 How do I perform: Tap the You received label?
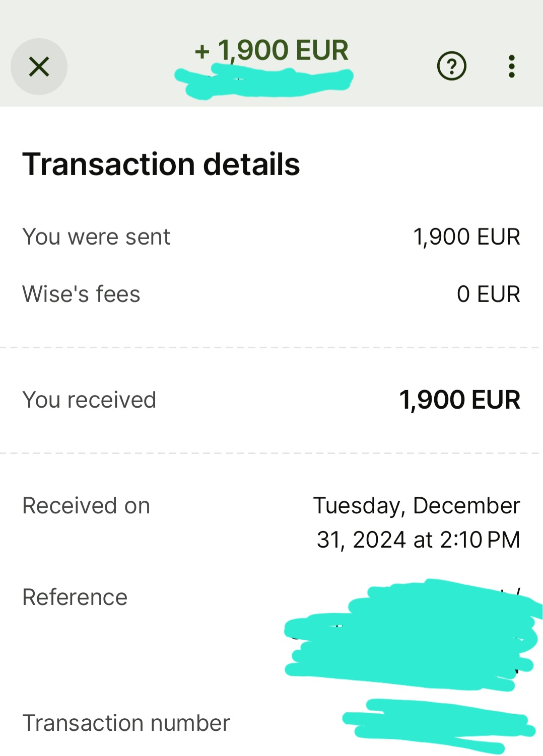coord(89,400)
